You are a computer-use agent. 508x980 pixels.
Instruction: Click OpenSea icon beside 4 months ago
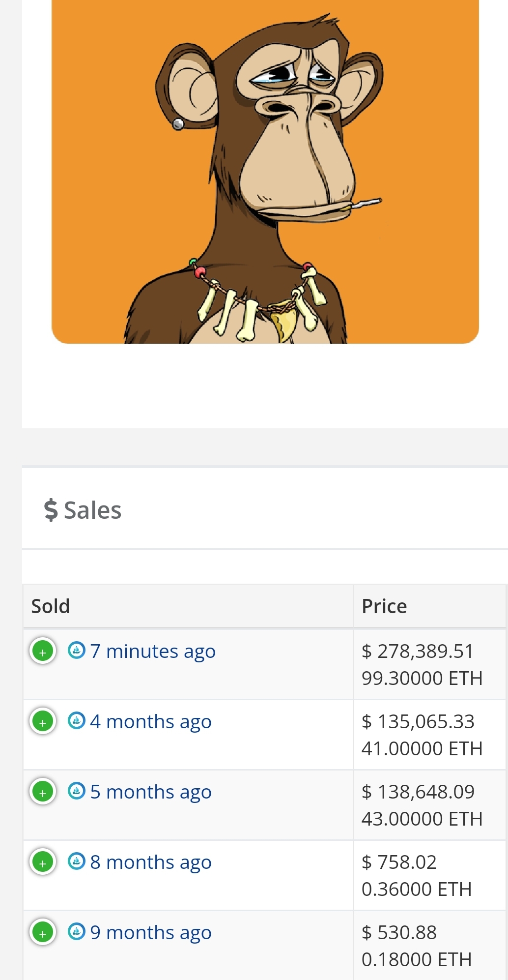tap(76, 720)
